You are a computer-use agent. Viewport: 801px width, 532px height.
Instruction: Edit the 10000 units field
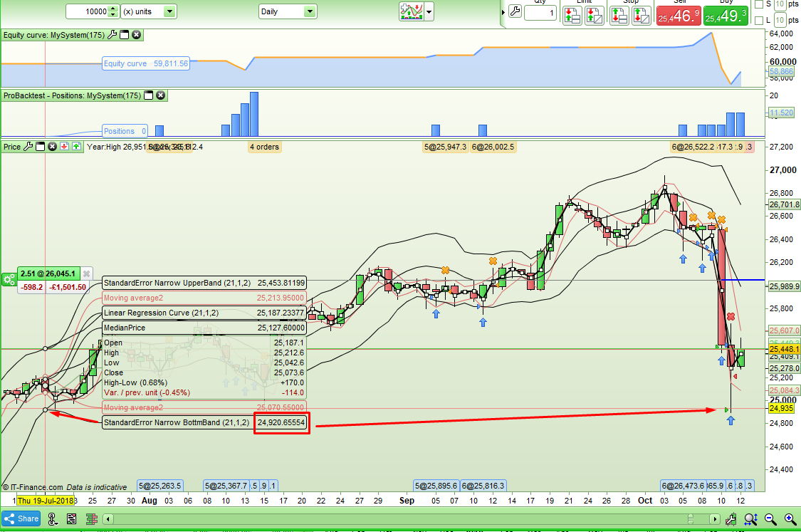click(87, 11)
